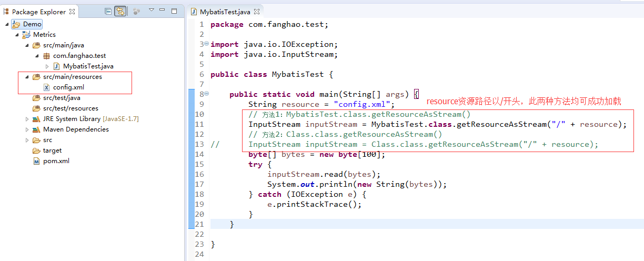
Task: Click the src/main/java source folder icon
Action: point(36,45)
